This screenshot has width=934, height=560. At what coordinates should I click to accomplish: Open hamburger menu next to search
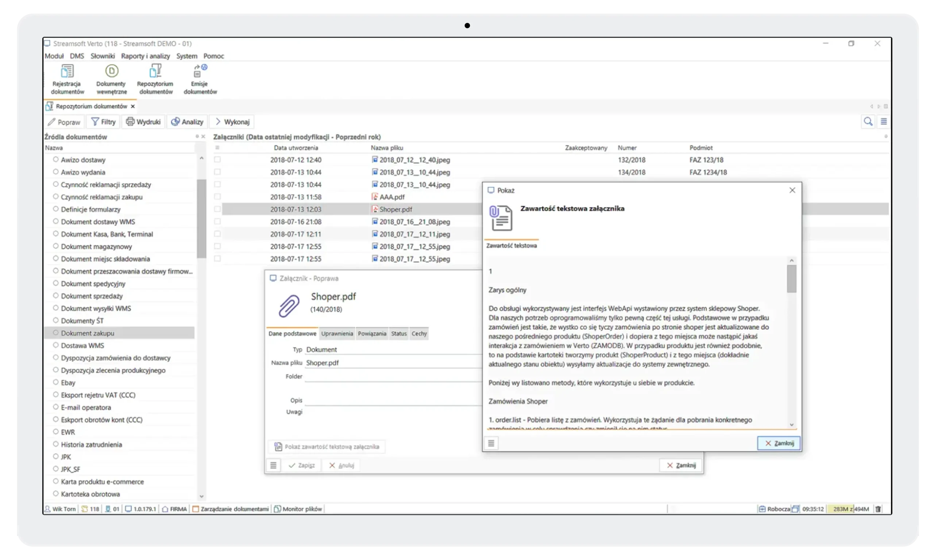pyautogui.click(x=884, y=121)
